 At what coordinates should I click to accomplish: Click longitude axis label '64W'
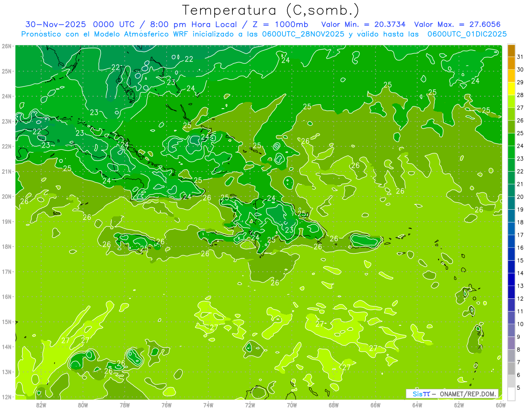pos(417,405)
